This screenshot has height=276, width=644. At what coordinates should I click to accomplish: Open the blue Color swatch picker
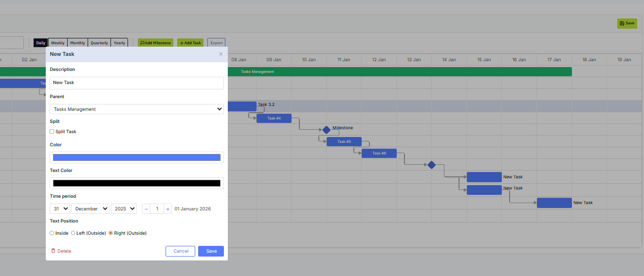pyautogui.click(x=137, y=157)
